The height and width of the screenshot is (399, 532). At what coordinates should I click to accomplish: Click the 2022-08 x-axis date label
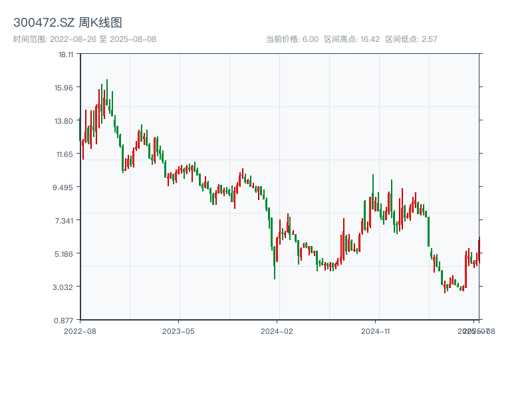tap(80, 331)
